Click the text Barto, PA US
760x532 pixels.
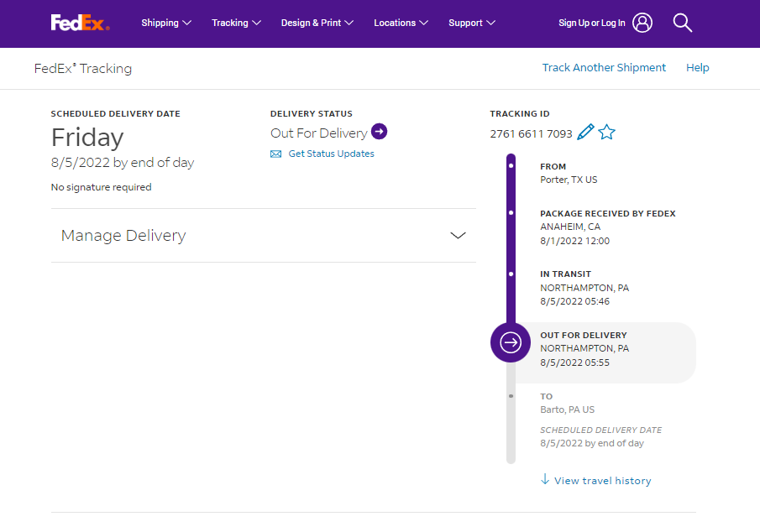[567, 409]
